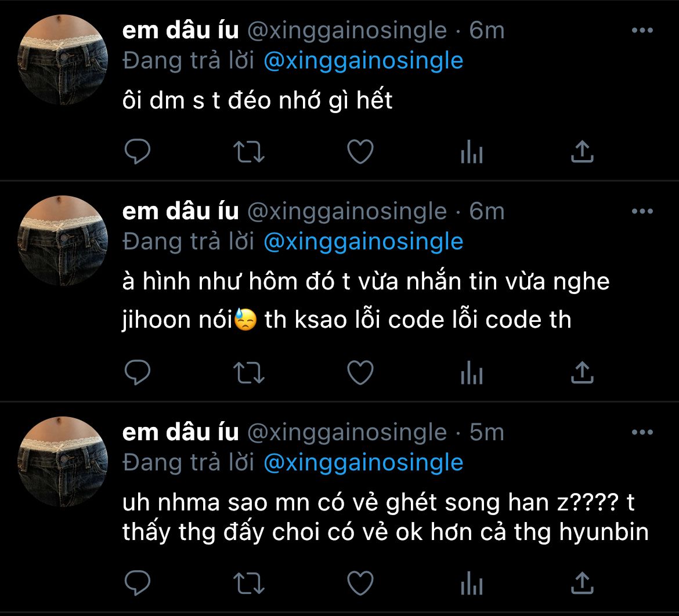Reply to the tweet mentioning jihoon
This screenshot has height=616, width=679.
point(138,373)
